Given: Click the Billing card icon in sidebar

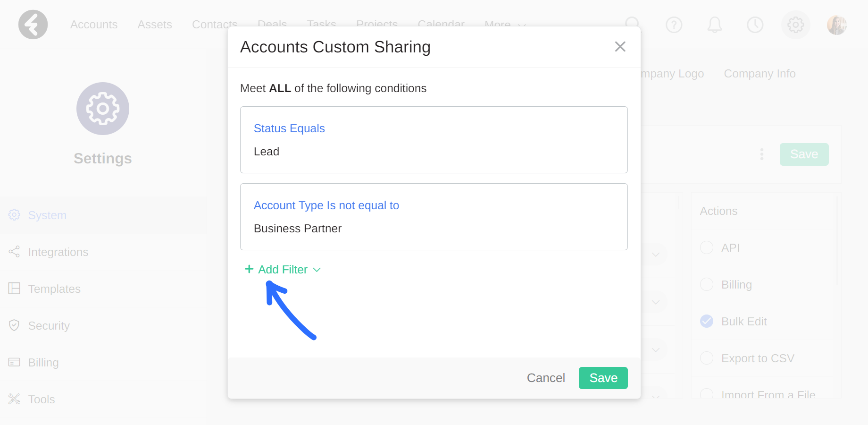Looking at the screenshot, I should tap(14, 362).
